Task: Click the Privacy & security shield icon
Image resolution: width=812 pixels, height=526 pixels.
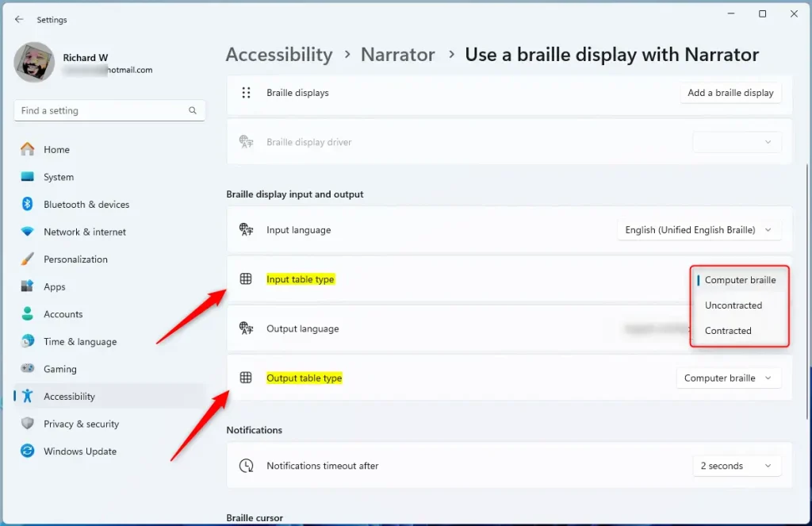Action: click(28, 424)
